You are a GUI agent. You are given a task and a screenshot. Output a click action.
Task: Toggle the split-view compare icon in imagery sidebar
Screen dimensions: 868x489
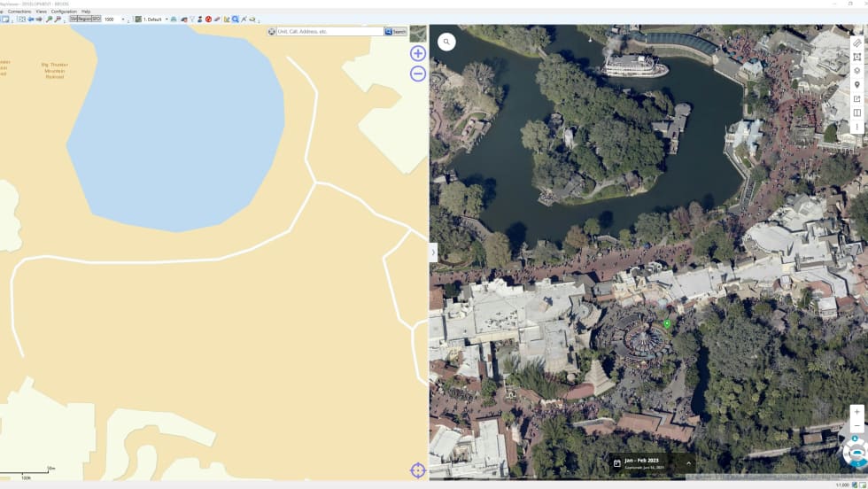[x=856, y=113]
